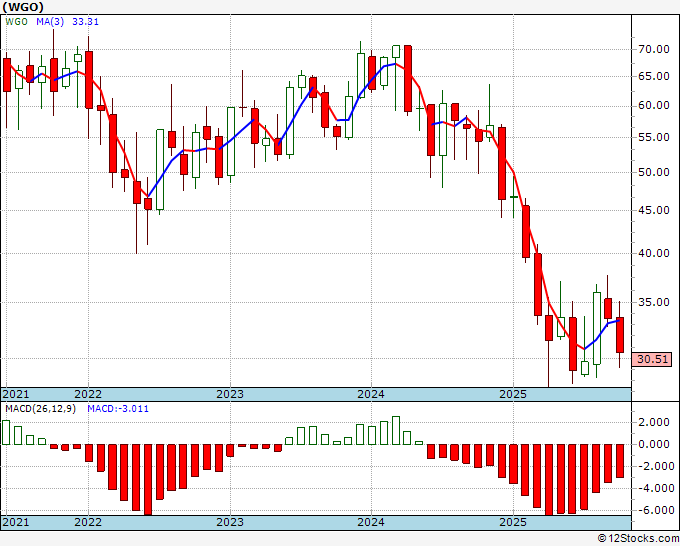Viewport: 680px width, 546px height.
Task: Click 2024 on the price chart timeline
Action: click(x=371, y=394)
